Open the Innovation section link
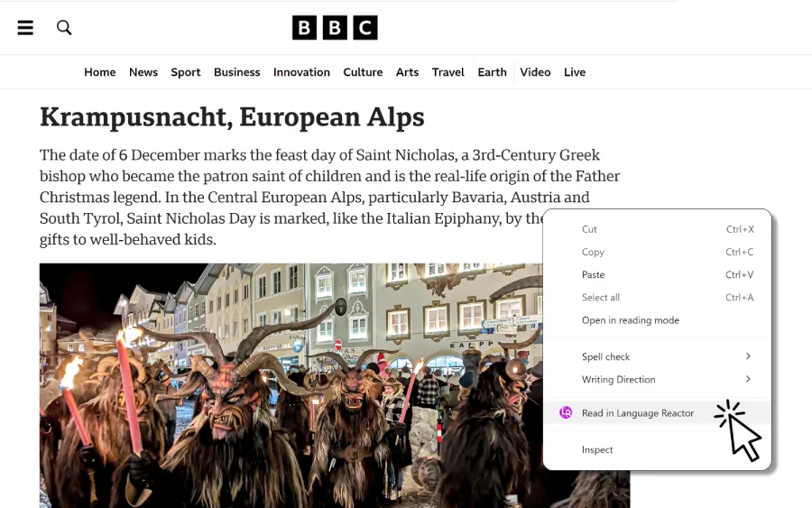The image size is (812, 508). click(x=301, y=72)
